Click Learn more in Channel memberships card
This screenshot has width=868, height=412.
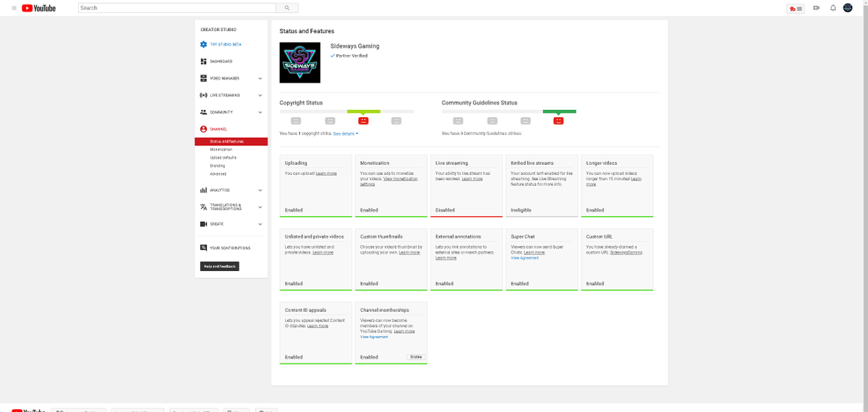point(404,331)
